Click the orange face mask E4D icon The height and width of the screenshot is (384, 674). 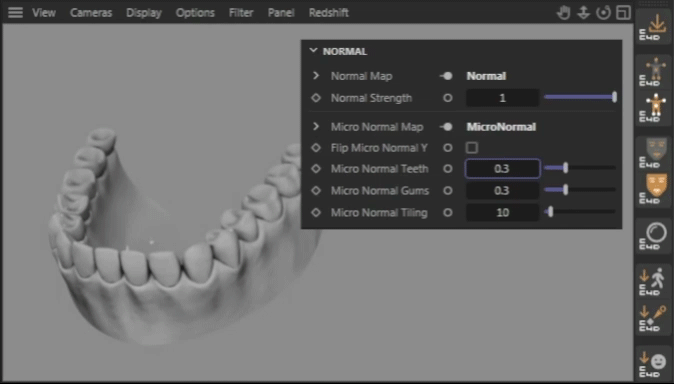click(653, 189)
